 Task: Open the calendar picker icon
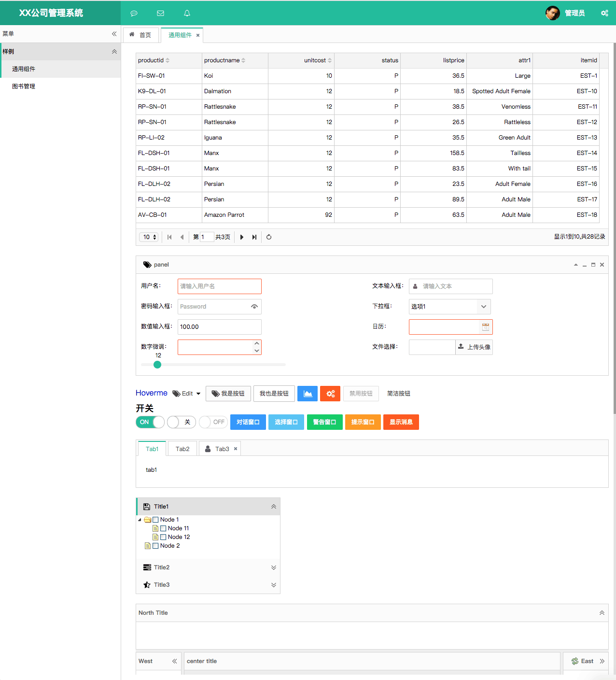pos(486,327)
